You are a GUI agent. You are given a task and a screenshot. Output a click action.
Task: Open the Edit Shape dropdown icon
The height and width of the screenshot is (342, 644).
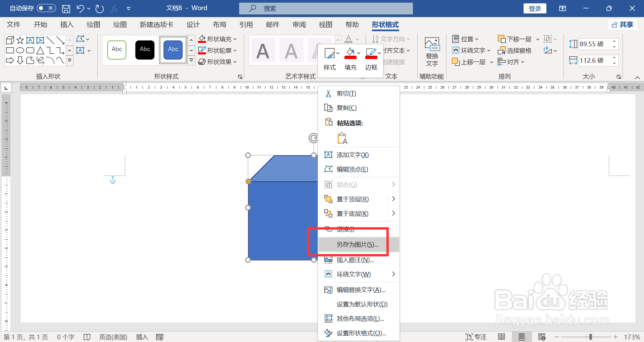tap(83, 39)
